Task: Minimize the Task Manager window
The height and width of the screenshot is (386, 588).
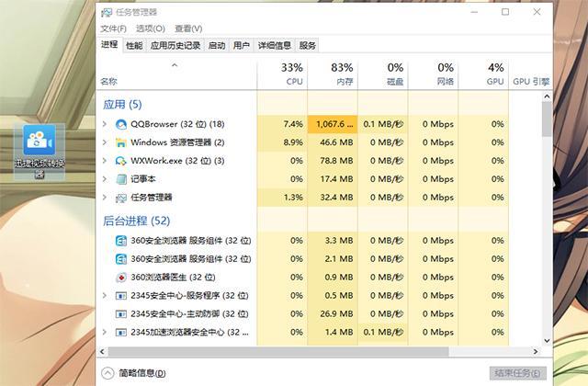Action: [474, 12]
